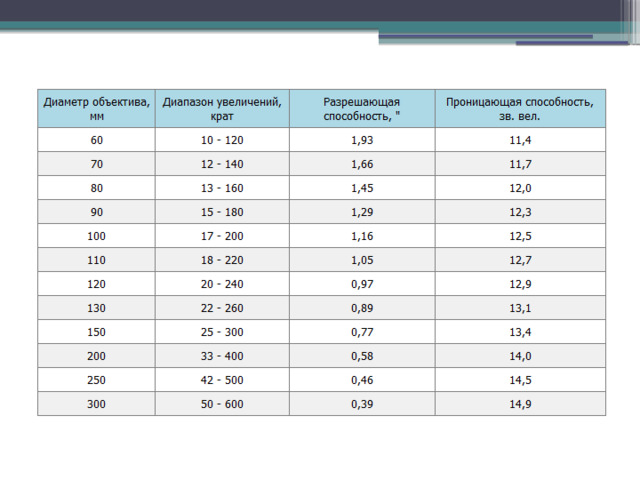Click the resolution value 0,46
This screenshot has height=480, width=640.
click(x=362, y=380)
